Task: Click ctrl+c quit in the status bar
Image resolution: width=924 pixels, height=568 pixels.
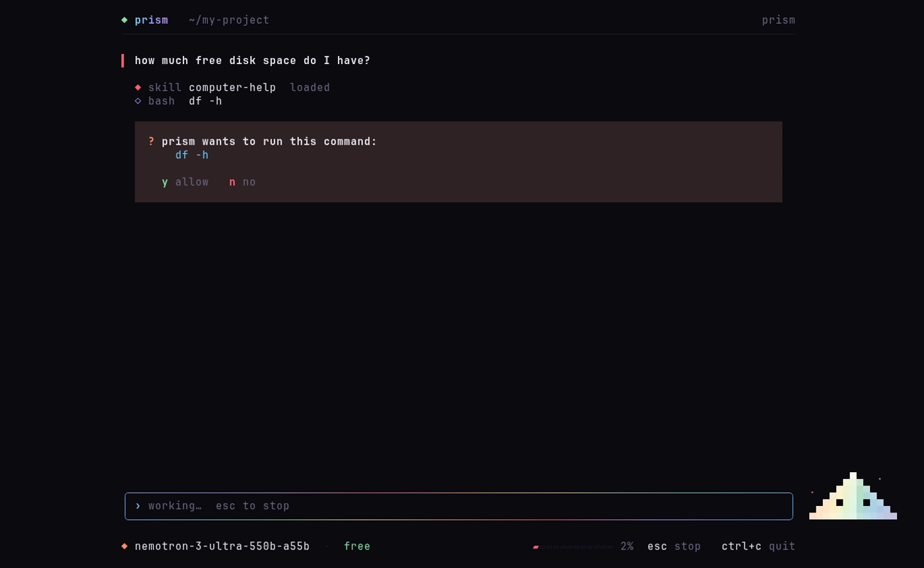Action: [758, 546]
